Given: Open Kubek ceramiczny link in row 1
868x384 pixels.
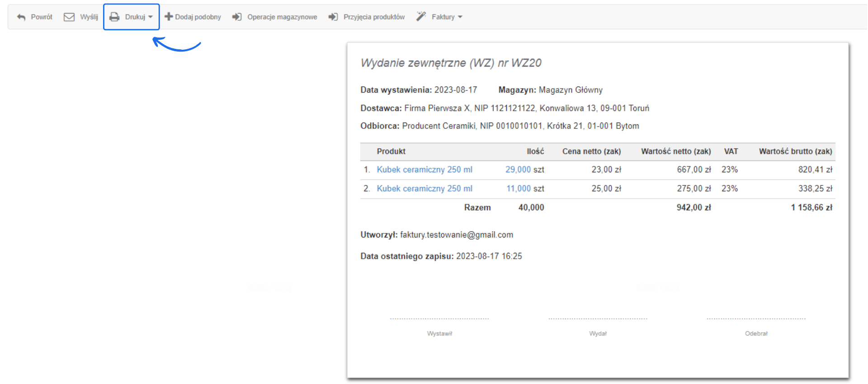Looking at the screenshot, I should click(425, 170).
